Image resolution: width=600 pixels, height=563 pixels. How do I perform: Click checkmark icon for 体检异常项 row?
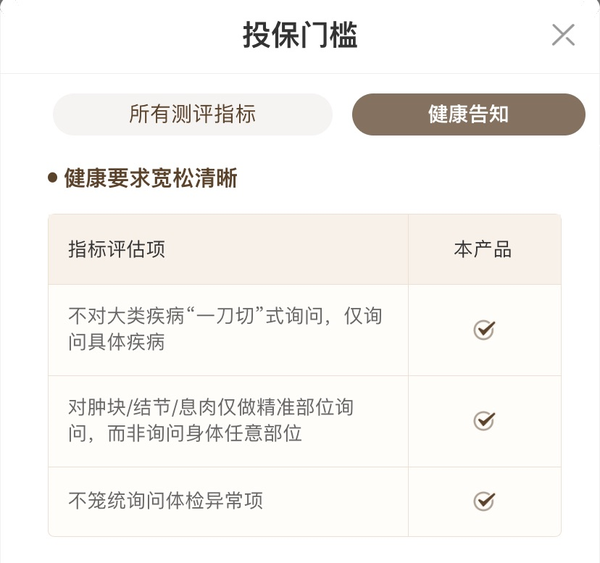484,501
